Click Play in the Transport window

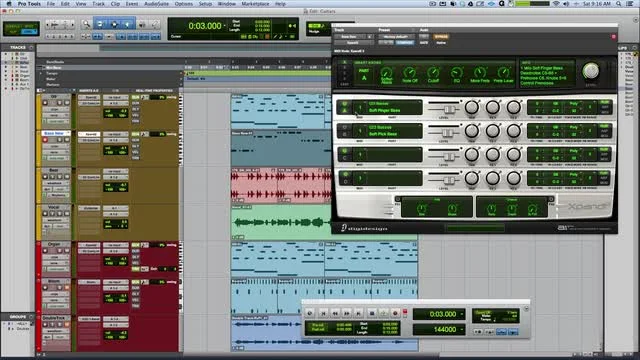point(383,313)
